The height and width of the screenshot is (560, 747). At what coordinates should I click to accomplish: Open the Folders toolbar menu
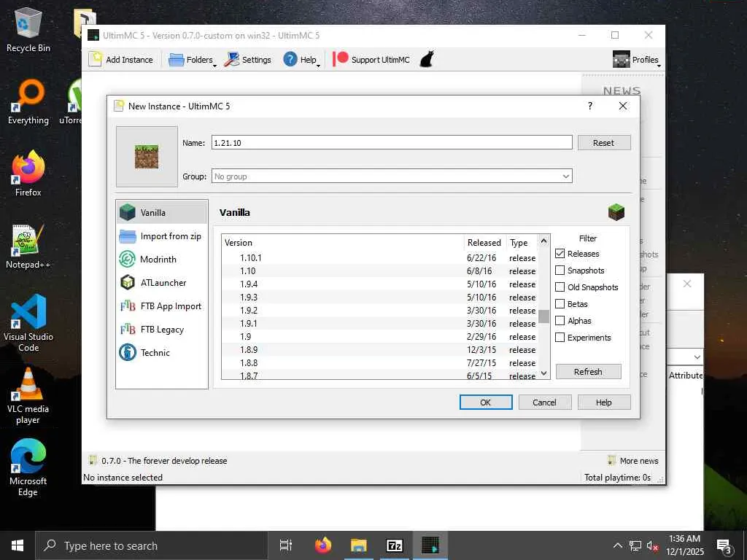193,60
